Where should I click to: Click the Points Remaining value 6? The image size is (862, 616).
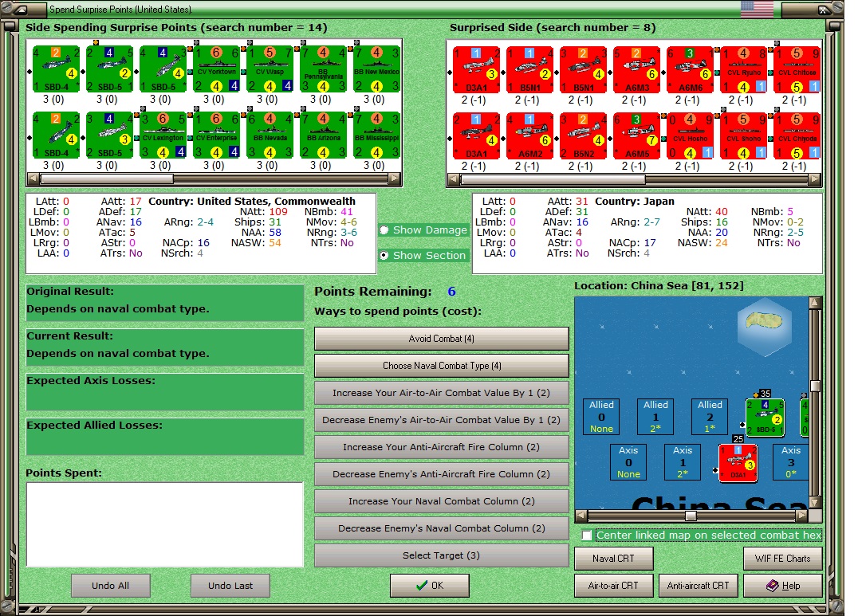click(451, 292)
